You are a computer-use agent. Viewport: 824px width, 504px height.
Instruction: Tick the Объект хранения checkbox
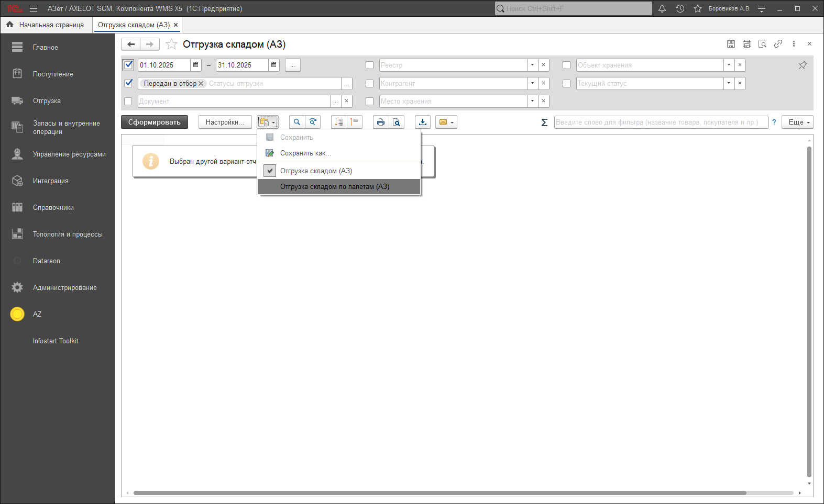point(566,65)
